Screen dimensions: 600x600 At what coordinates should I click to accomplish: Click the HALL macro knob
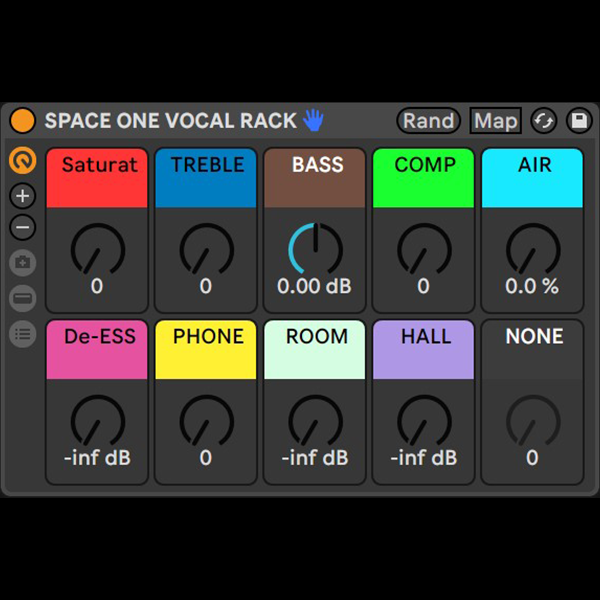click(x=424, y=421)
